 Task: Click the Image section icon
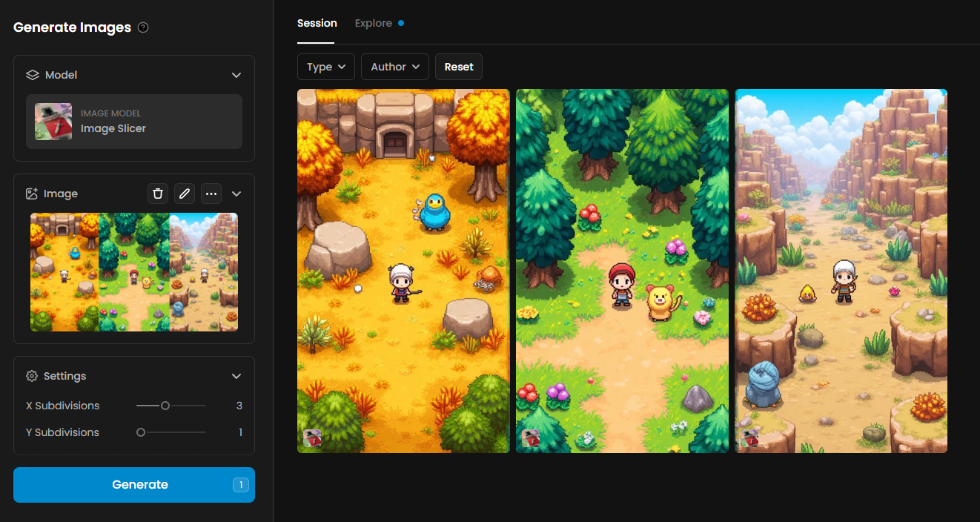point(32,194)
